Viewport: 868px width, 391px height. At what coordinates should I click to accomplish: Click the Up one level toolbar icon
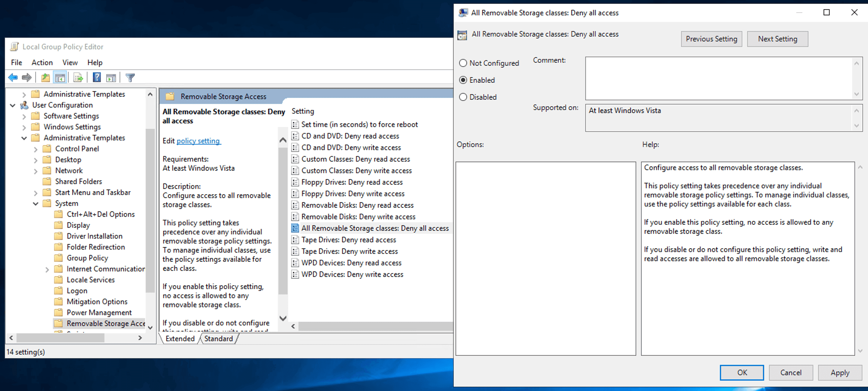tap(45, 77)
